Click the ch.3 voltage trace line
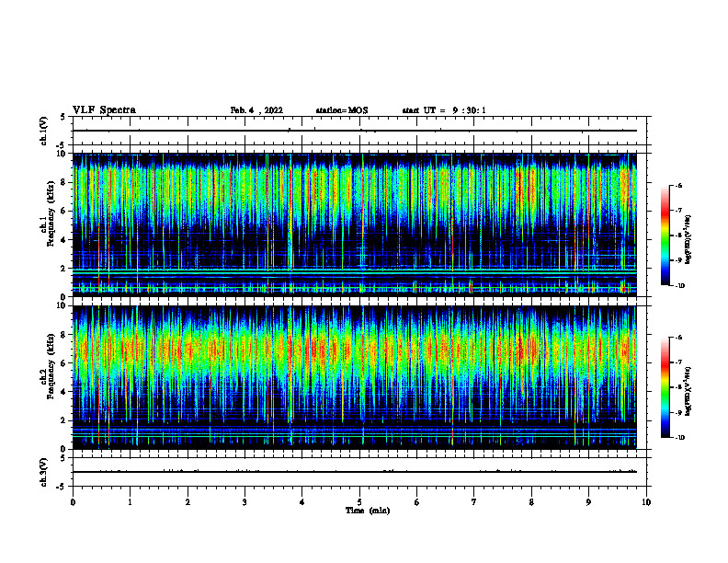This screenshot has width=728, height=563. click(x=355, y=472)
